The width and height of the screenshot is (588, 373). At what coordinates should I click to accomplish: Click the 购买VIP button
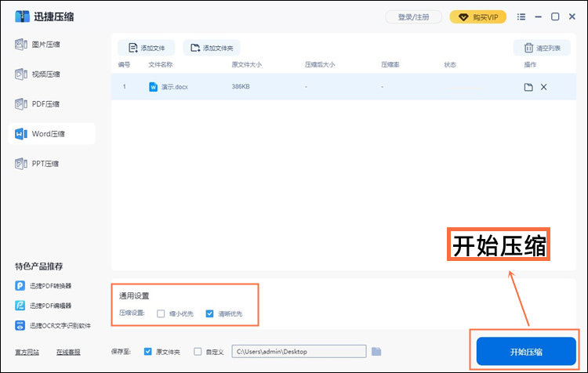click(x=477, y=17)
